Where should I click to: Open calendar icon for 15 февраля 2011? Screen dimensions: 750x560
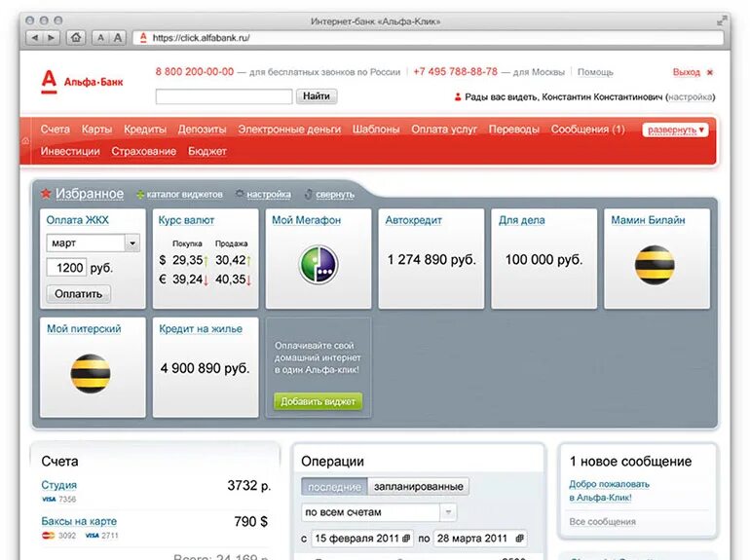[406, 539]
